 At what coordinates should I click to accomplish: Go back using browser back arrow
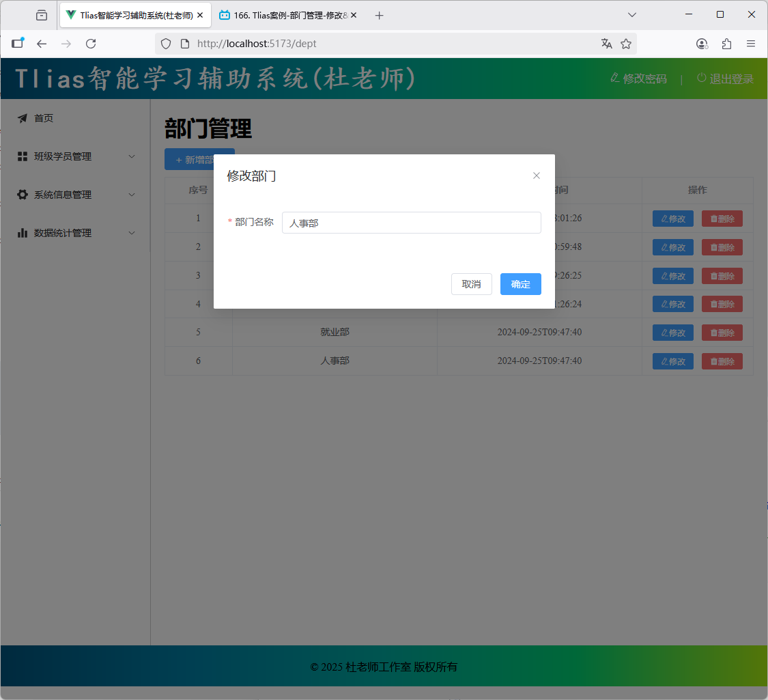pos(42,44)
